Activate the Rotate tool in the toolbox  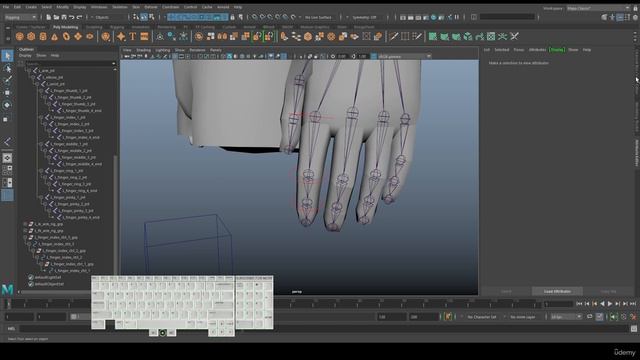tap(7, 105)
